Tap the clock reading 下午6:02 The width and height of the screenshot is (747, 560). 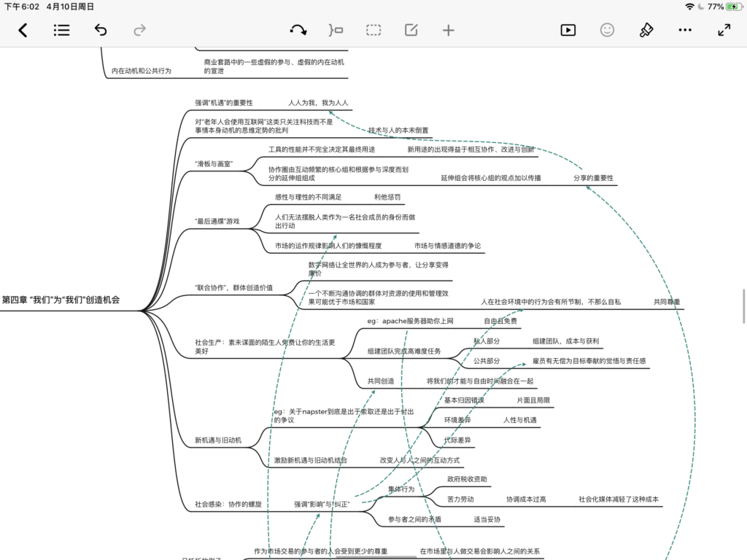click(x=22, y=7)
